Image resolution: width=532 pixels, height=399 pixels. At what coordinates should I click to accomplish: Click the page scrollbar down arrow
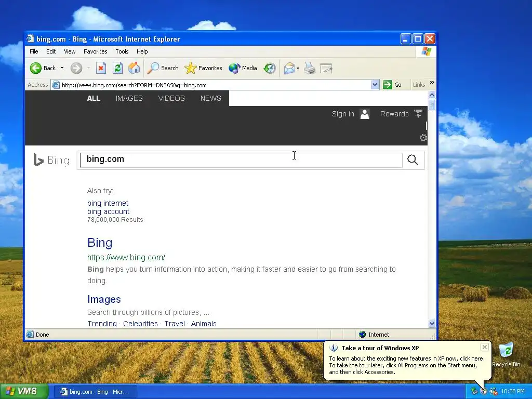[x=432, y=323]
